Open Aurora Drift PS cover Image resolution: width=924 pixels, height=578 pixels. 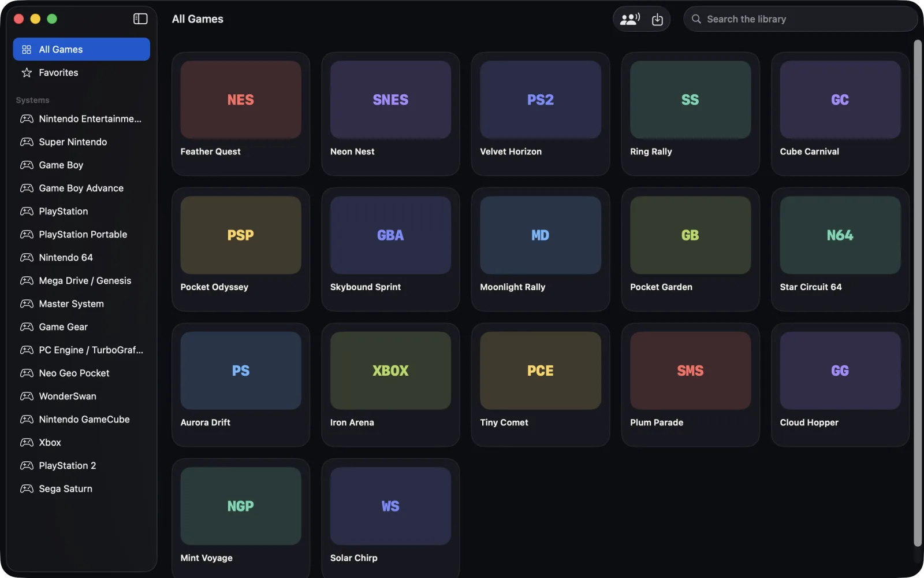tap(241, 370)
